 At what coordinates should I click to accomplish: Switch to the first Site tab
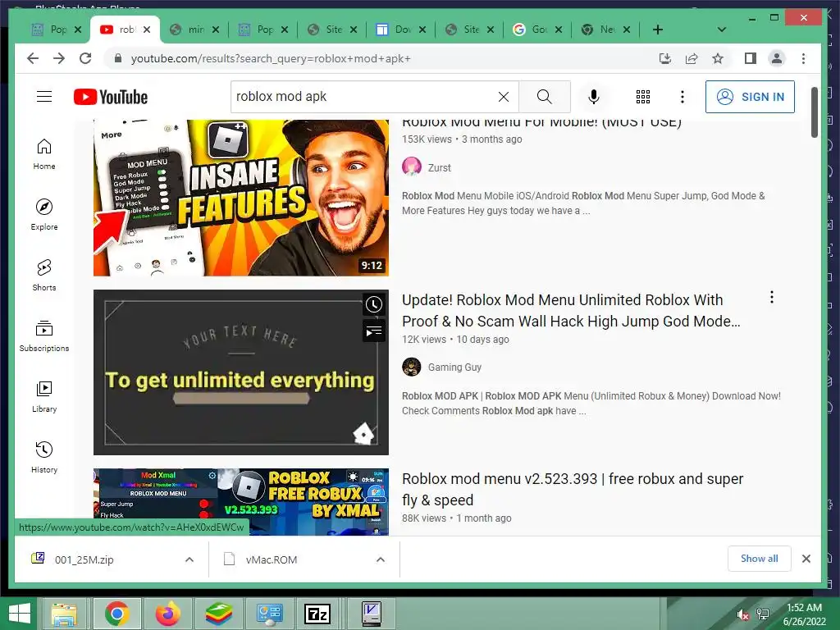326,30
